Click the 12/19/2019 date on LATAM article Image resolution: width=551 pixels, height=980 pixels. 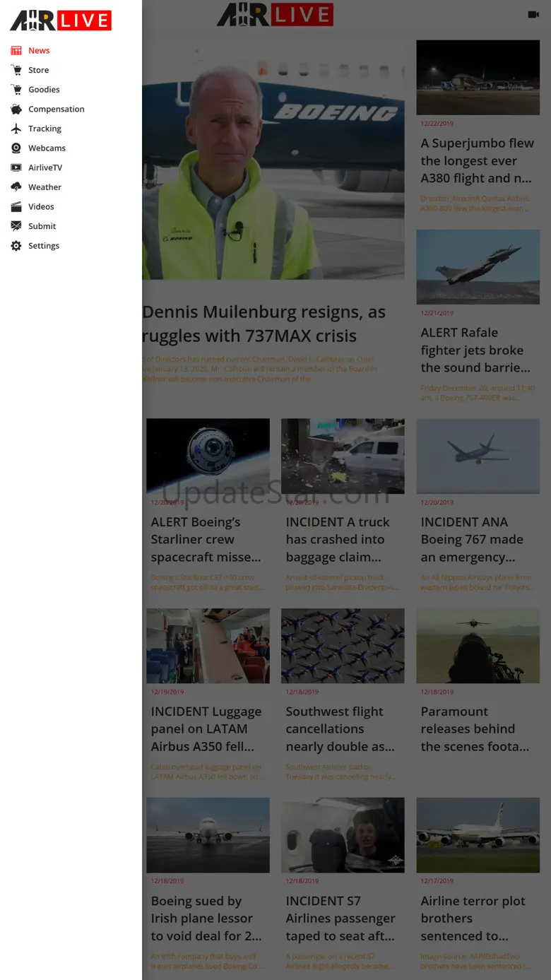point(167,692)
